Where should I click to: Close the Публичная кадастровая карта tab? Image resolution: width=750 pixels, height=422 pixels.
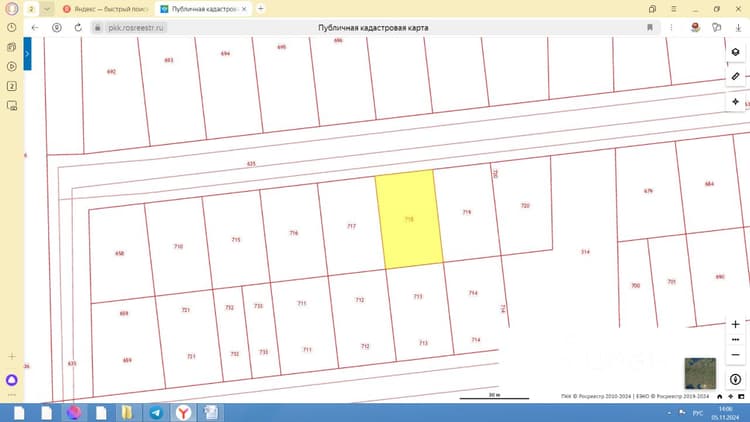coord(244,9)
